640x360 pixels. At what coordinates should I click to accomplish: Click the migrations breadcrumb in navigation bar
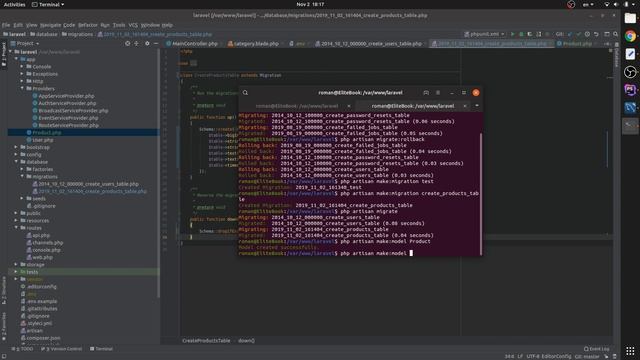78,34
